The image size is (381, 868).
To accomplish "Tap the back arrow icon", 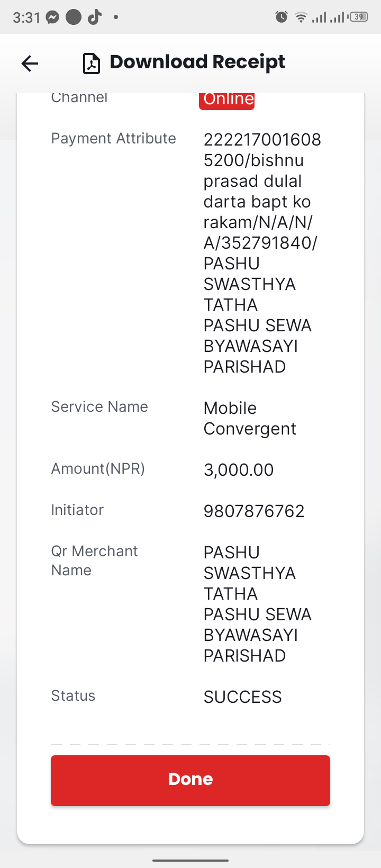I will [x=30, y=64].
